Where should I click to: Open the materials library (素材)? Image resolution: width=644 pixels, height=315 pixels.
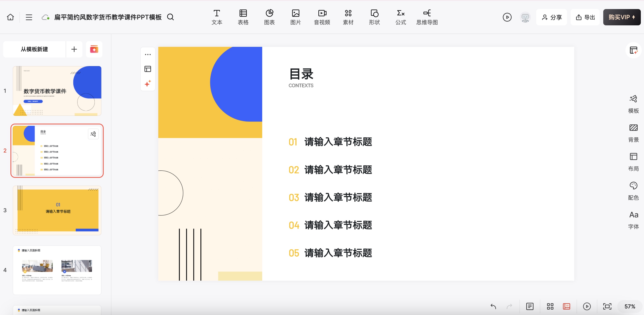[x=348, y=17]
